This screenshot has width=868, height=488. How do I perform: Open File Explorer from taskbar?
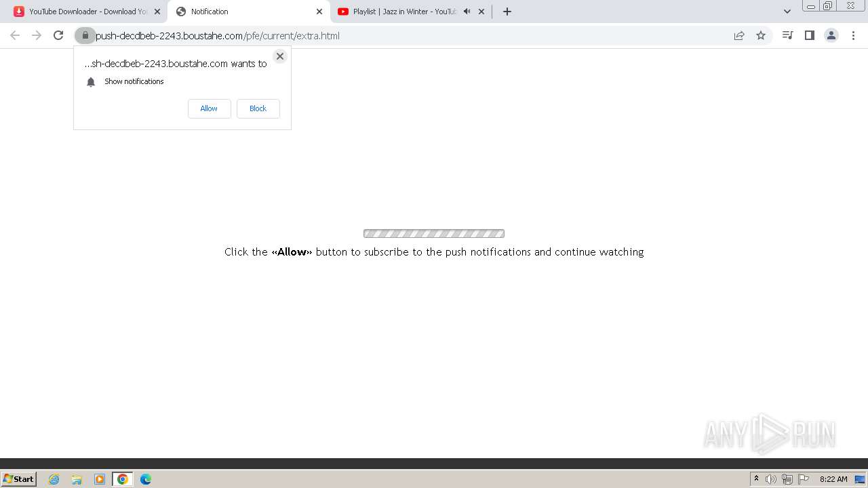click(77, 479)
